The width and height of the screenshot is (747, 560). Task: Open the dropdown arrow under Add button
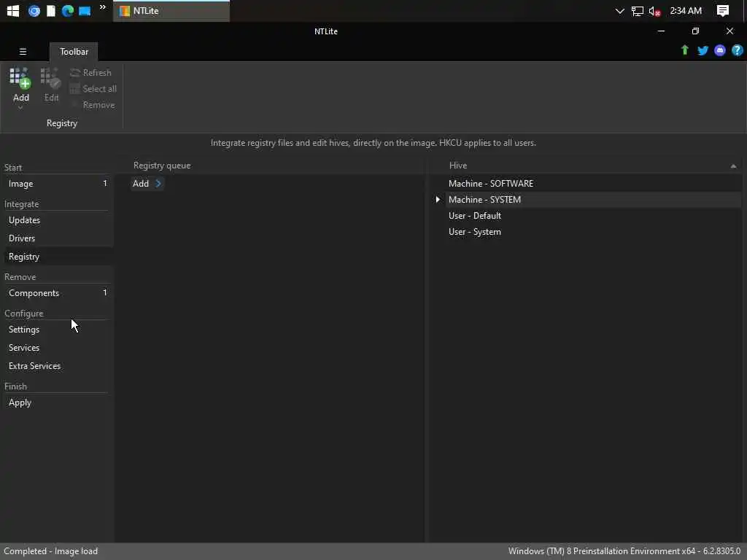click(x=20, y=108)
